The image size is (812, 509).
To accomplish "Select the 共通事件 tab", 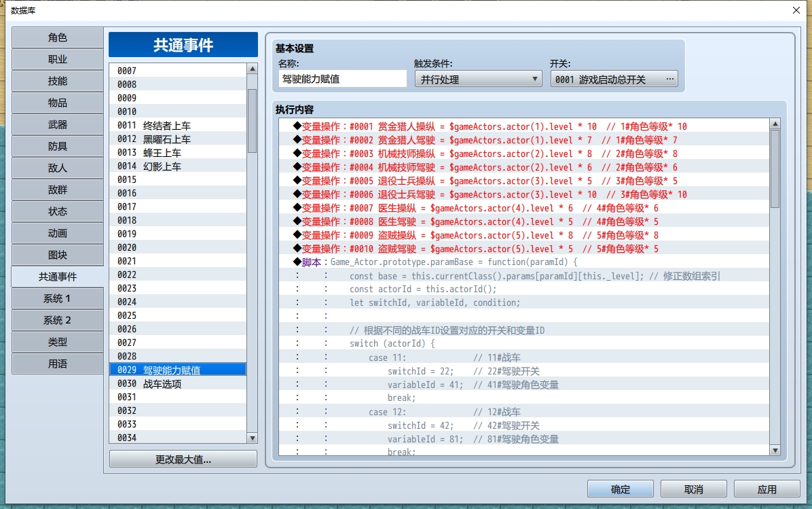I will pyautogui.click(x=58, y=277).
